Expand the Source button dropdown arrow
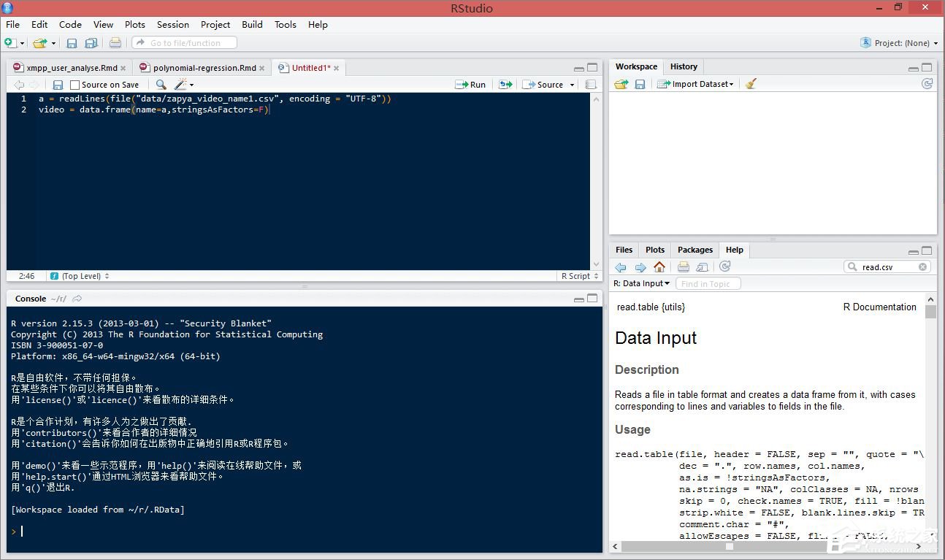 coord(572,85)
